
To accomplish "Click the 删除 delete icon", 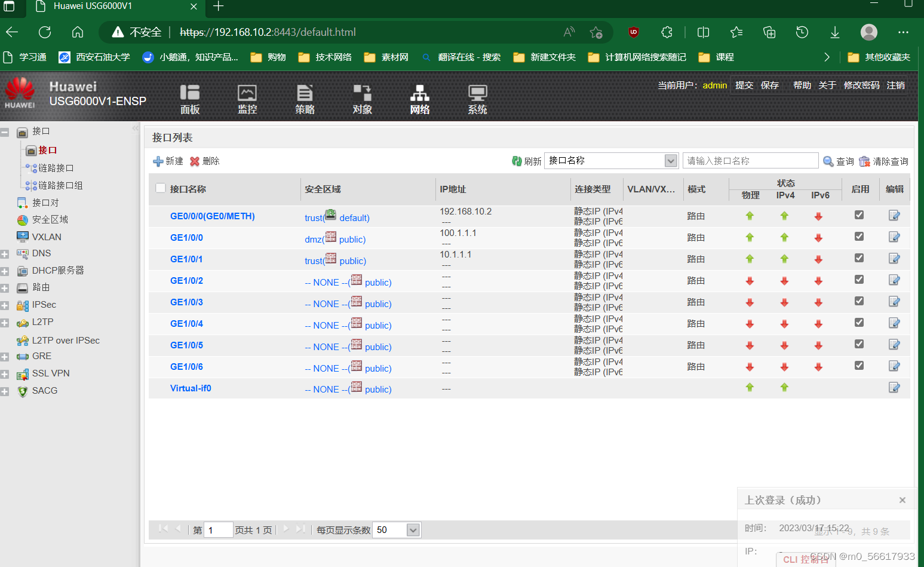I will pyautogui.click(x=195, y=161).
